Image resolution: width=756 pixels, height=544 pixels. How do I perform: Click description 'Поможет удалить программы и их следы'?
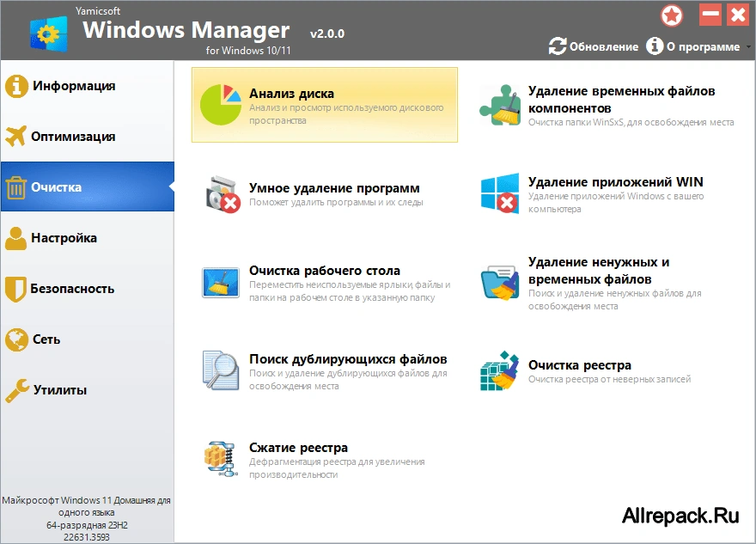(x=336, y=202)
